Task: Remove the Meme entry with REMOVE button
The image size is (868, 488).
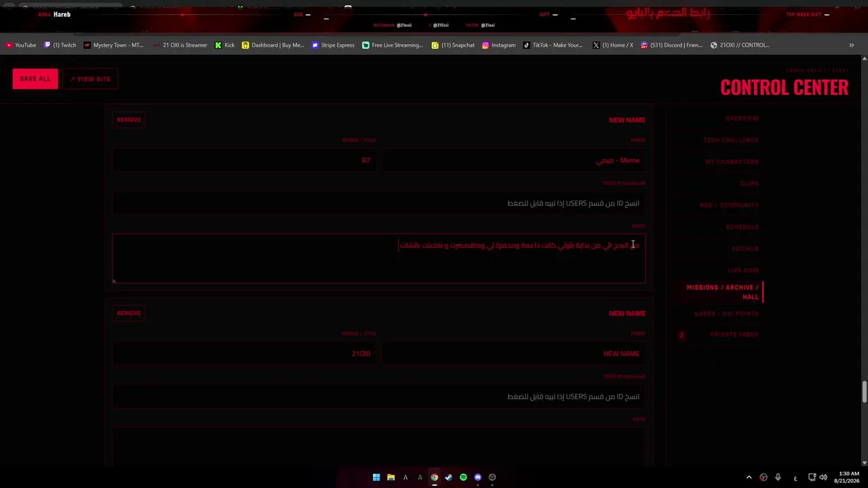Action: (129, 120)
